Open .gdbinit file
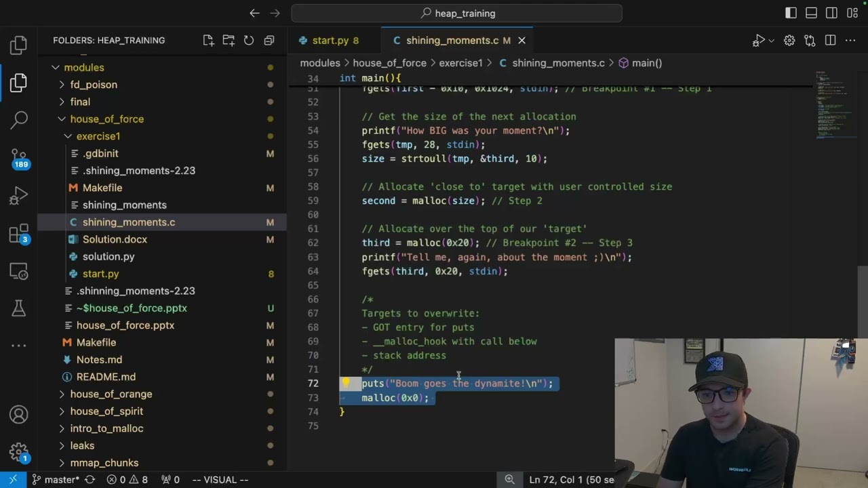This screenshot has width=868, height=488. tap(162, 154)
